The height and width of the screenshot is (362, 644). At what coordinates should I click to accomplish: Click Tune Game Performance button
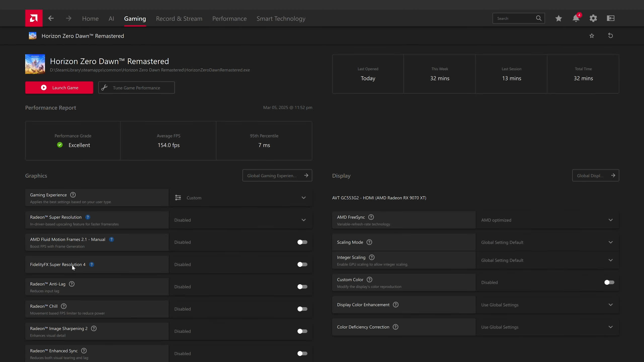pyautogui.click(x=136, y=87)
